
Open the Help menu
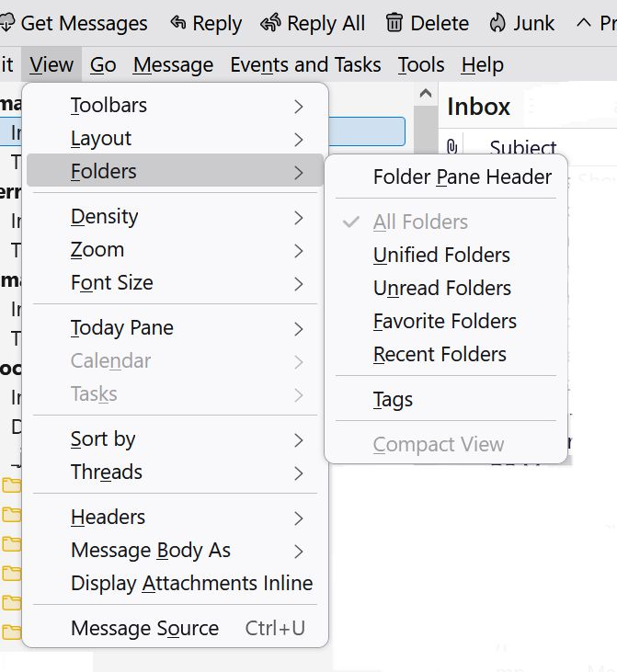tap(483, 64)
